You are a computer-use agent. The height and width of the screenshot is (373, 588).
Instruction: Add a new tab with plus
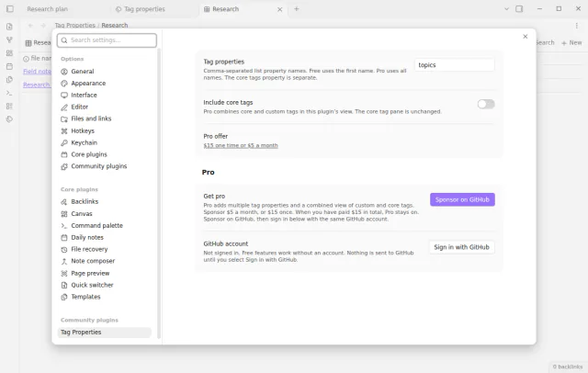tap(297, 9)
